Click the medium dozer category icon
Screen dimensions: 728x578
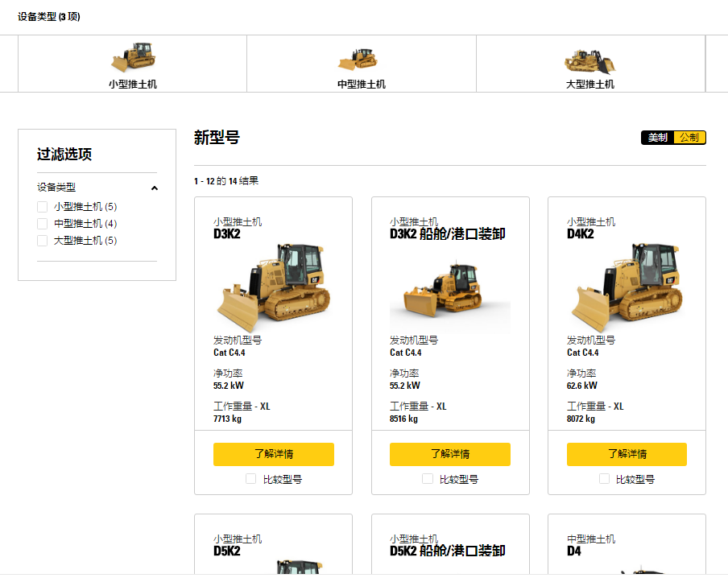[x=358, y=59]
